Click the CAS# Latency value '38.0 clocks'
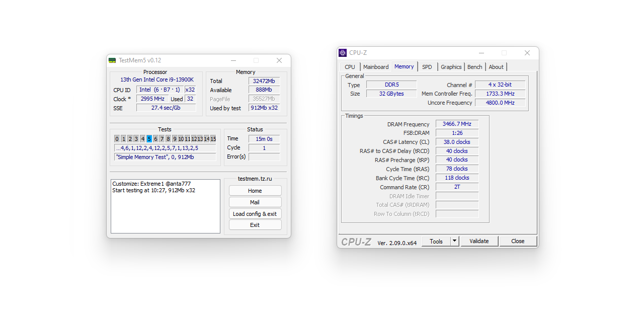This screenshot has height=312, width=644. click(457, 142)
